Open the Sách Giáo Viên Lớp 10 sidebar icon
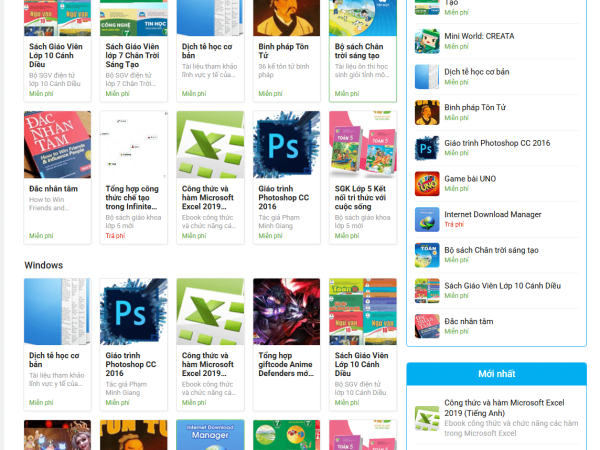 tap(428, 290)
